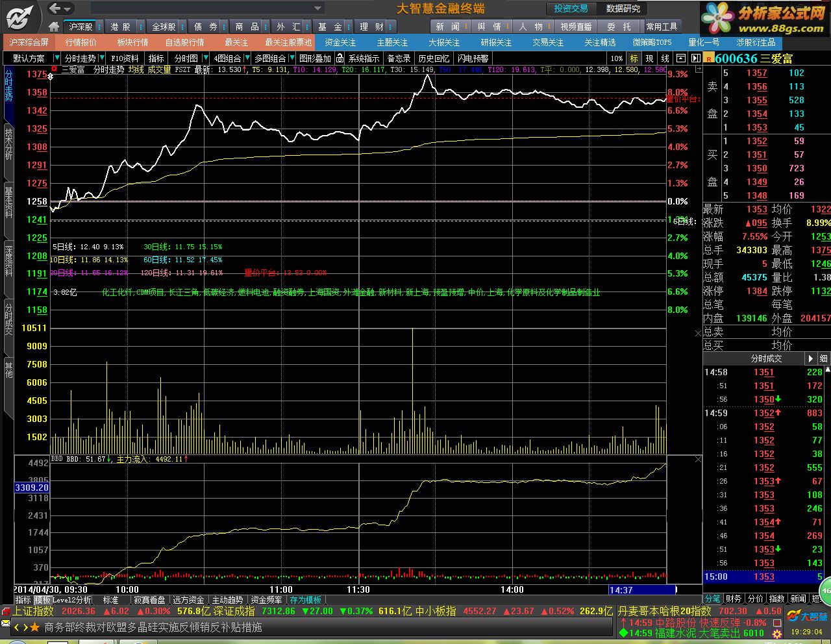Toggle the 10% scale button
The width and height of the screenshot is (831, 644).
coord(617,58)
